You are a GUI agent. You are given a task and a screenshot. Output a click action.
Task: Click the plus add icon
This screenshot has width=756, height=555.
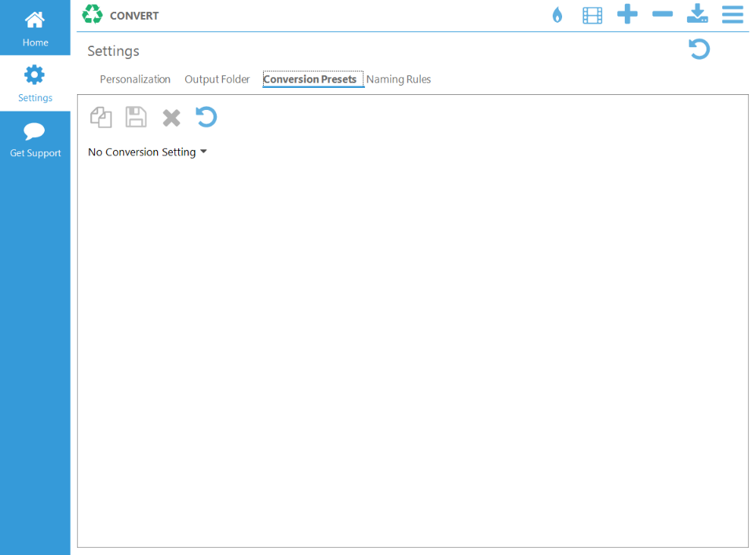point(627,14)
